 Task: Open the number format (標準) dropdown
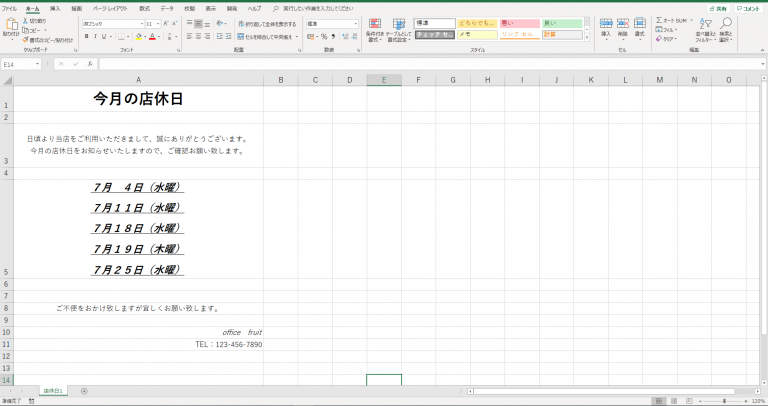click(355, 23)
